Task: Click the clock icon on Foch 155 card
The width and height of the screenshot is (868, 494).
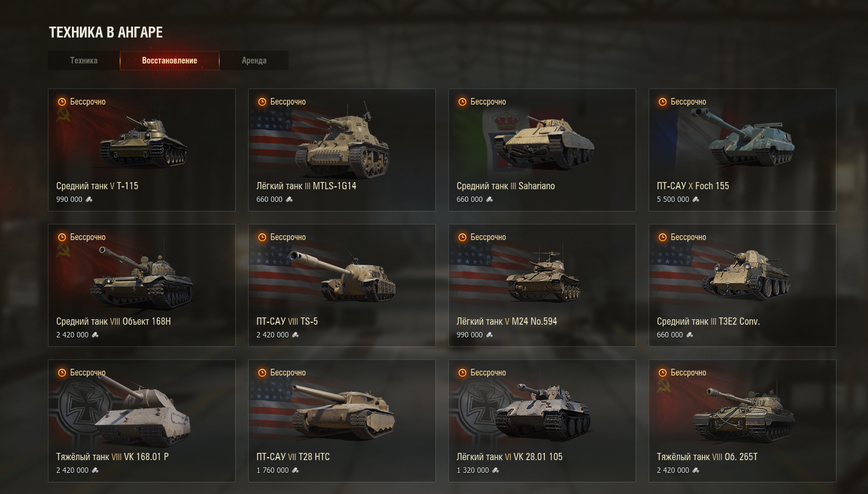Action: [662, 102]
